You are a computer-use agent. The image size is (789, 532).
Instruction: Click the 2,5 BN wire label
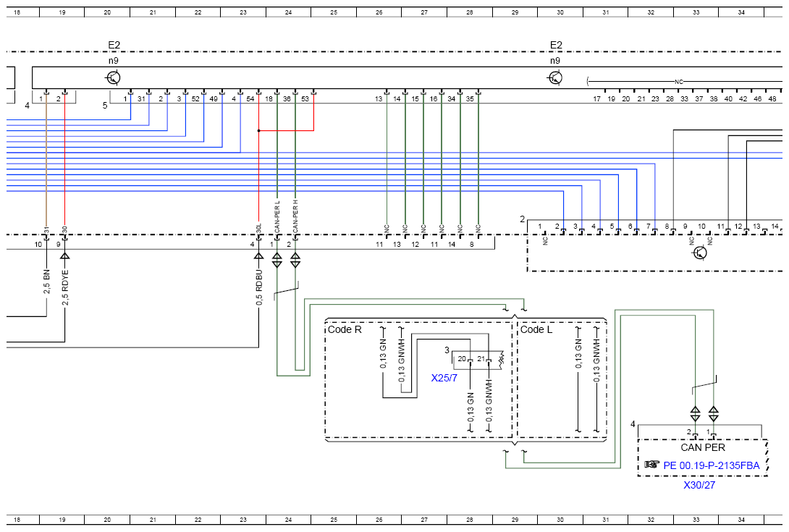tap(46, 282)
